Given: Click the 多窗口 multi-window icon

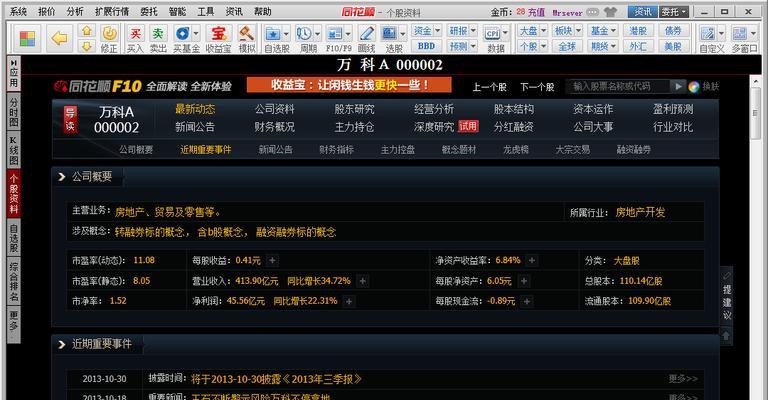Looking at the screenshot, I should pos(740,33).
